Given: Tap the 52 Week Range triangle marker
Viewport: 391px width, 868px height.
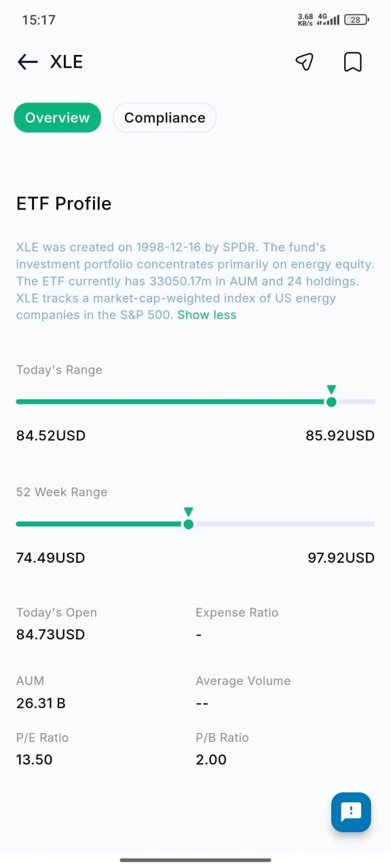Looking at the screenshot, I should (189, 512).
